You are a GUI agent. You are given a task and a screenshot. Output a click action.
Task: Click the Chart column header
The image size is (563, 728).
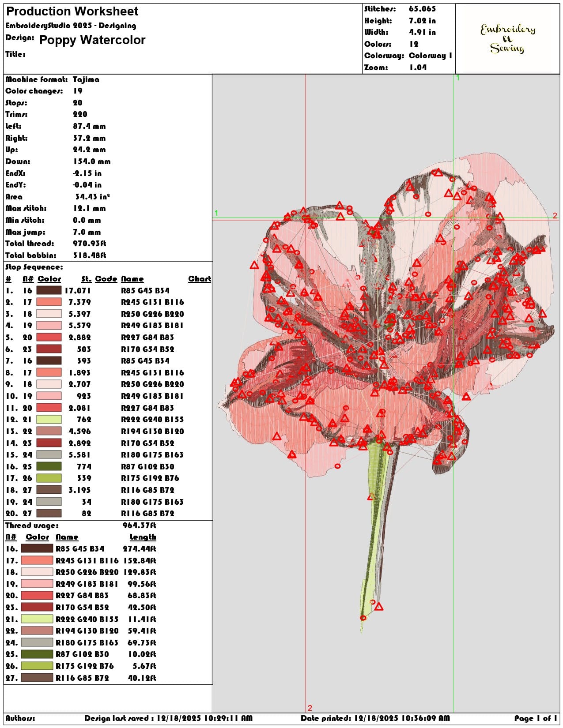click(x=200, y=279)
